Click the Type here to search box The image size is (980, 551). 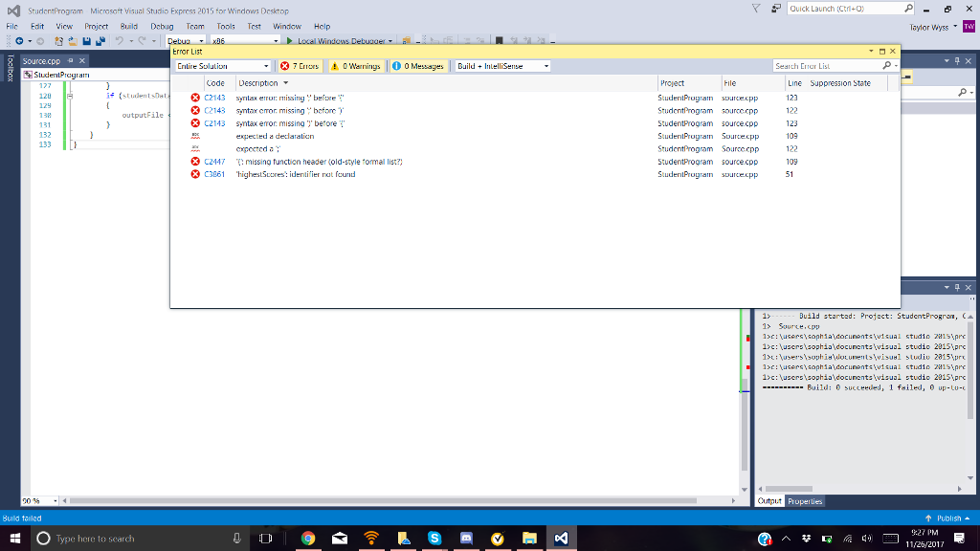coord(142,539)
